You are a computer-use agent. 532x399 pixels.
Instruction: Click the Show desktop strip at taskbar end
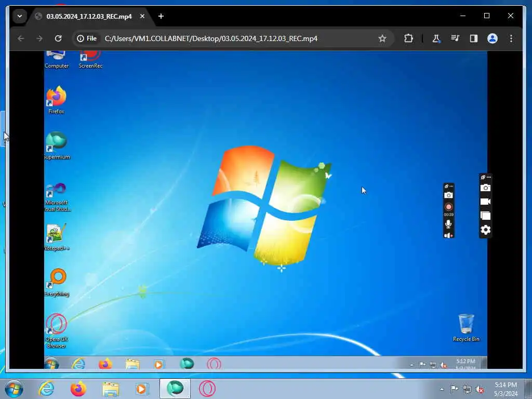528,389
